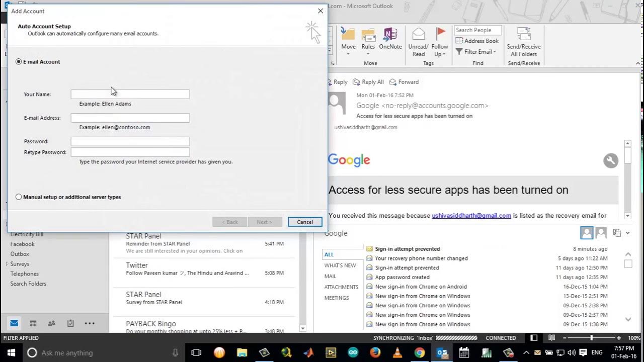This screenshot has height=362, width=644.
Task: Click the Search People box
Action: pos(478,30)
